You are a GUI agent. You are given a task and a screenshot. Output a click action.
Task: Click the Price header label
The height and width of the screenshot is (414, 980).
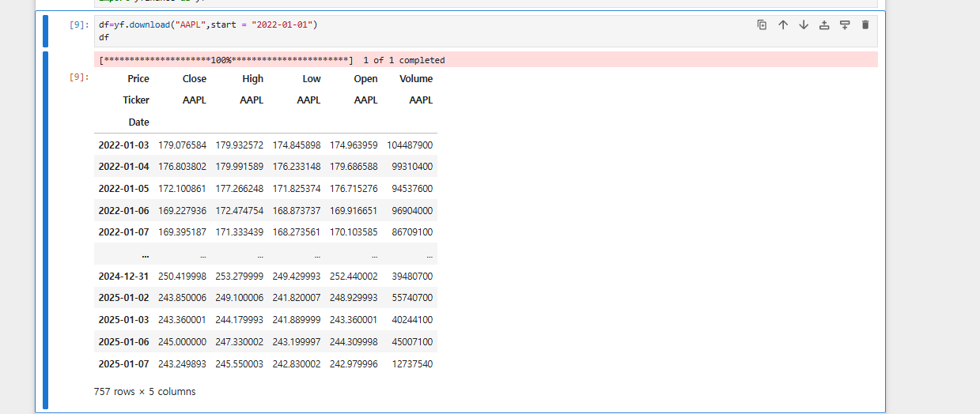(138, 79)
